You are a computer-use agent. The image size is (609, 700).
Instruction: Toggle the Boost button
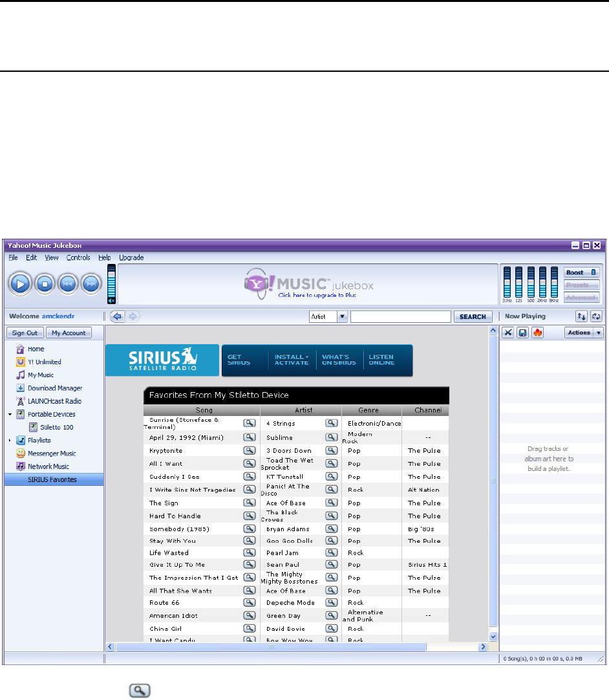point(581,272)
